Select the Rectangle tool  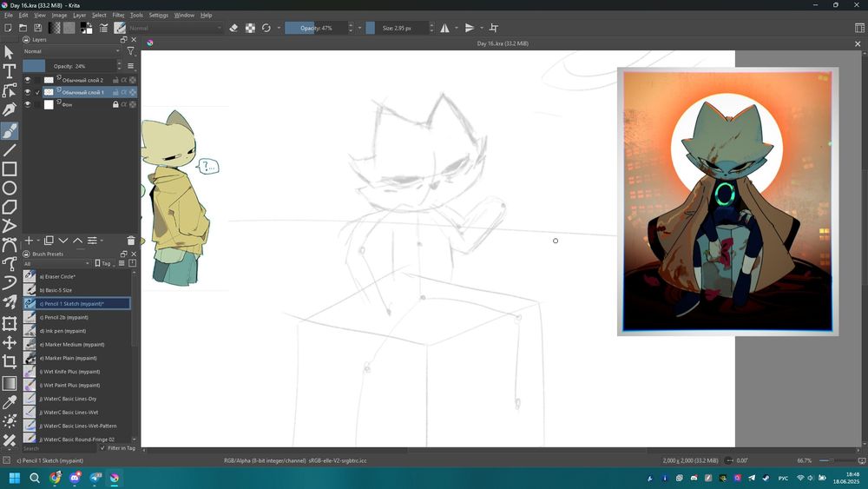(9, 169)
